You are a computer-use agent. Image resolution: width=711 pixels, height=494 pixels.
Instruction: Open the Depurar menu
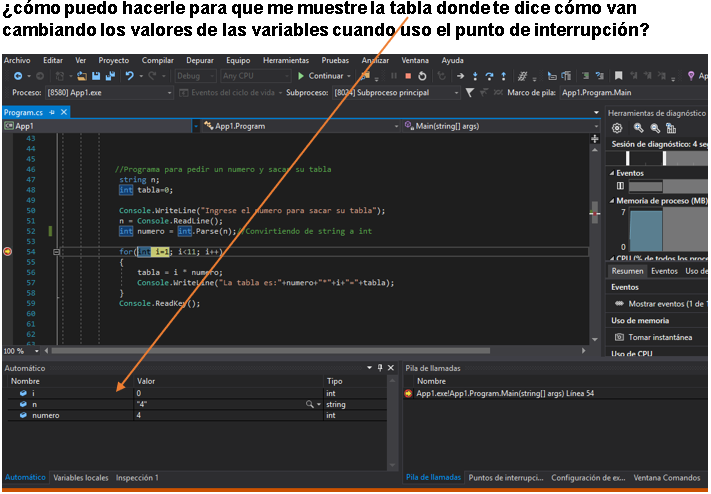pyautogui.click(x=200, y=60)
